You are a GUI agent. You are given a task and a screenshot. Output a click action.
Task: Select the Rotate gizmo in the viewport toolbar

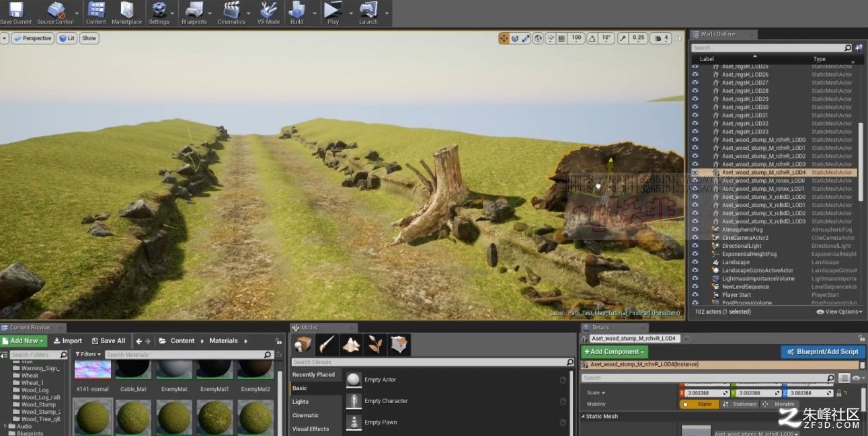coord(515,38)
